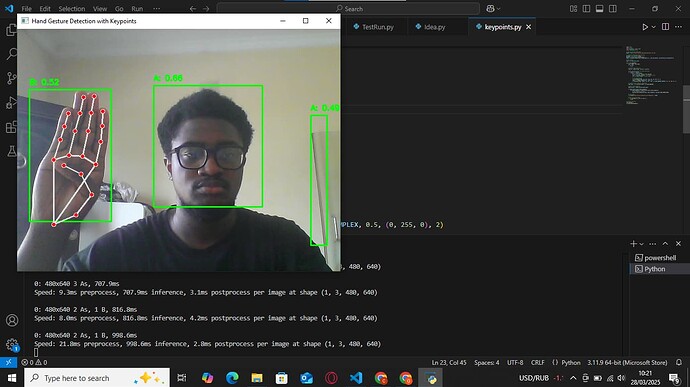Maximize the terminal panel with chevron
The width and height of the screenshot is (690, 387).
665,243
